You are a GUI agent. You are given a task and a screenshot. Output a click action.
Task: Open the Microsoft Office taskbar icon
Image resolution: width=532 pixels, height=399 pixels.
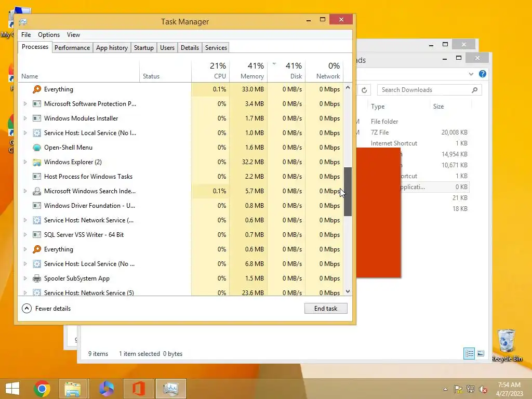[x=138, y=389]
